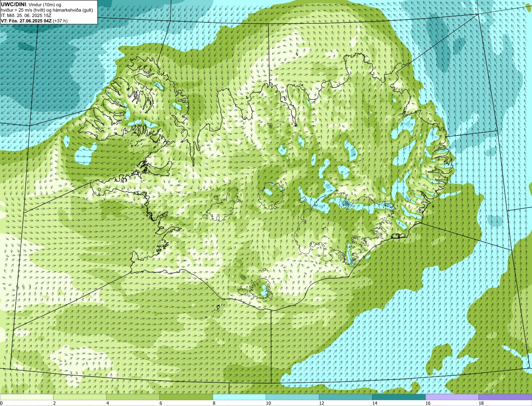Click the '6' label on the color scale
The image size is (532, 406).
pos(161,403)
